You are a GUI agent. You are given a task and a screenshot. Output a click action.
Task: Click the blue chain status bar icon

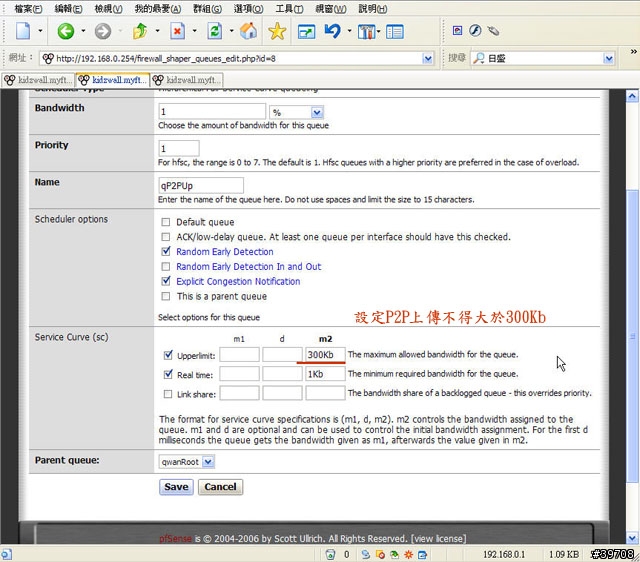pos(365,554)
